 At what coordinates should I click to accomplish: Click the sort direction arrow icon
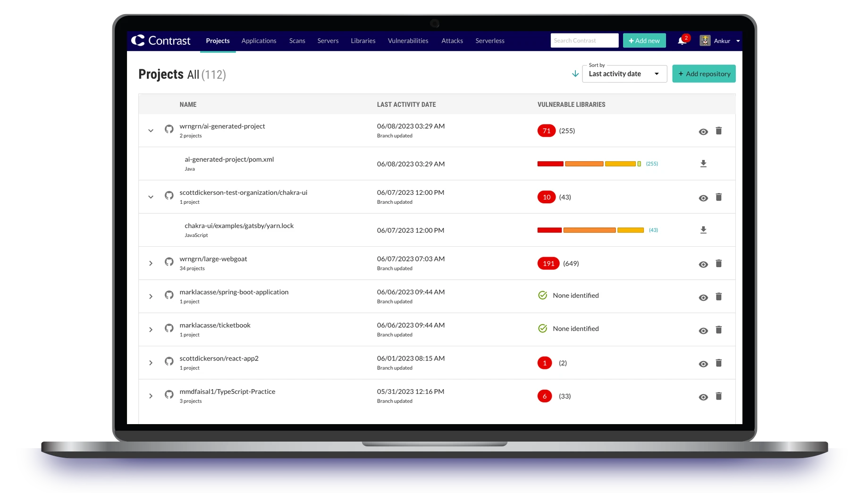point(575,74)
